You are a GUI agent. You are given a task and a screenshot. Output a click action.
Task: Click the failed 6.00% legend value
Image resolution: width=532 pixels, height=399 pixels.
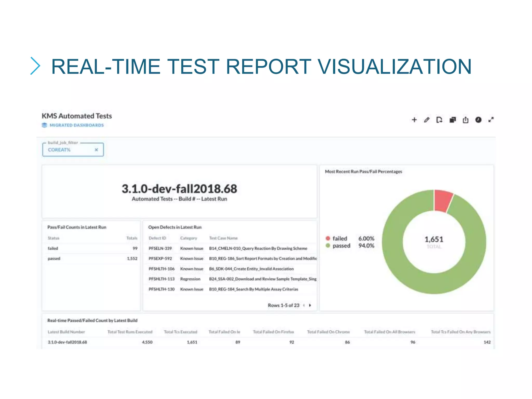(366, 238)
